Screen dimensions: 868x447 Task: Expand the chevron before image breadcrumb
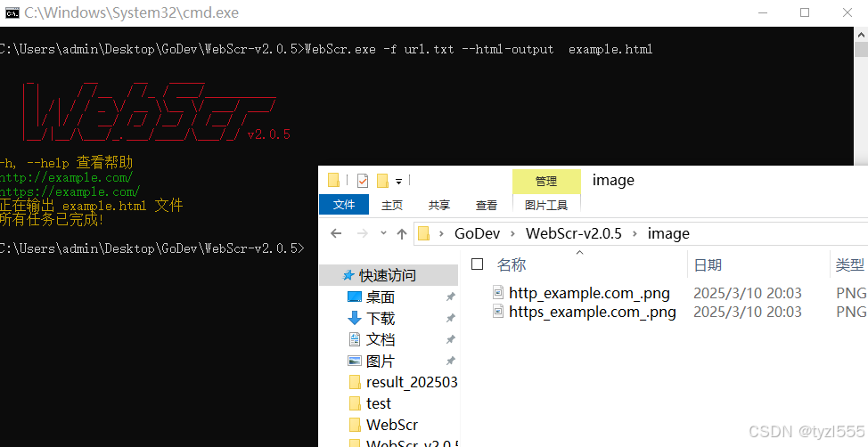pos(635,234)
